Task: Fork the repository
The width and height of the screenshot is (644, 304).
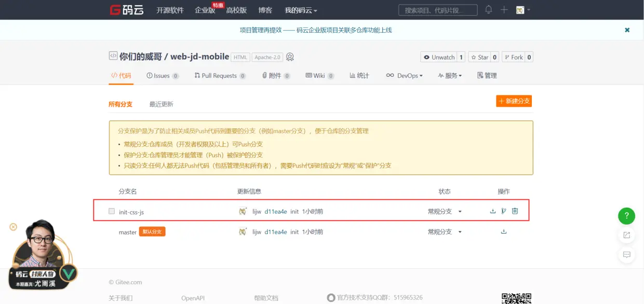Action: (x=514, y=57)
